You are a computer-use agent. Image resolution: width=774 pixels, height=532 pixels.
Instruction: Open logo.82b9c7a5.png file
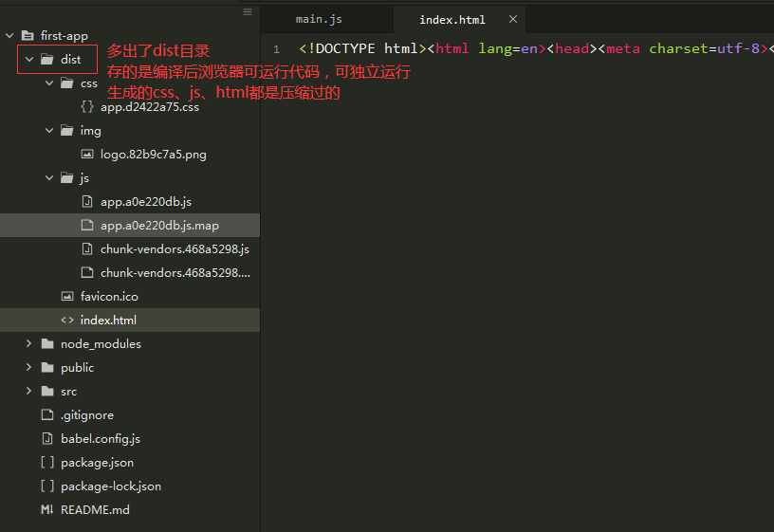[154, 155]
